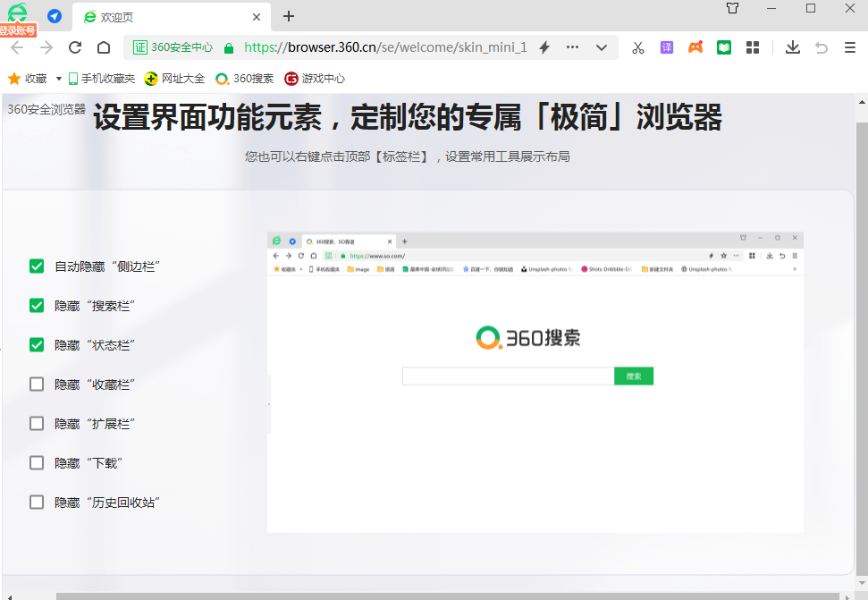Viewport: 868px width, 600px height.
Task: Open the downloads icon
Action: coord(793,47)
